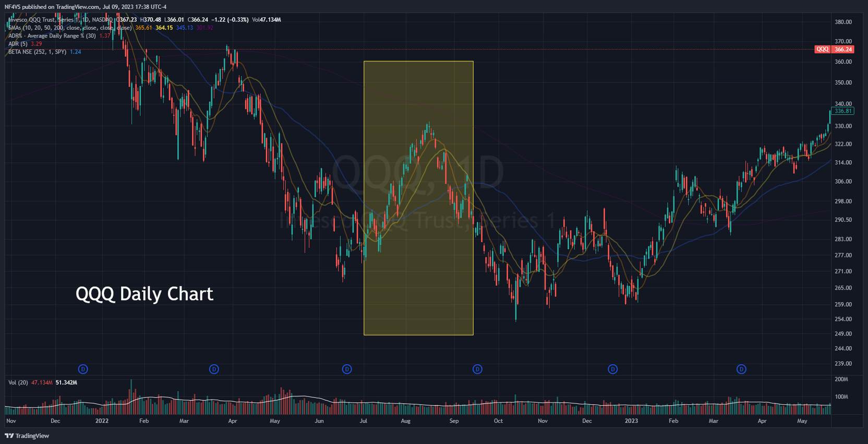Select the SMAs (10, 20, 50, 200) indicator legend
Image resolution: width=868 pixels, height=444 pixels.
pos(70,28)
